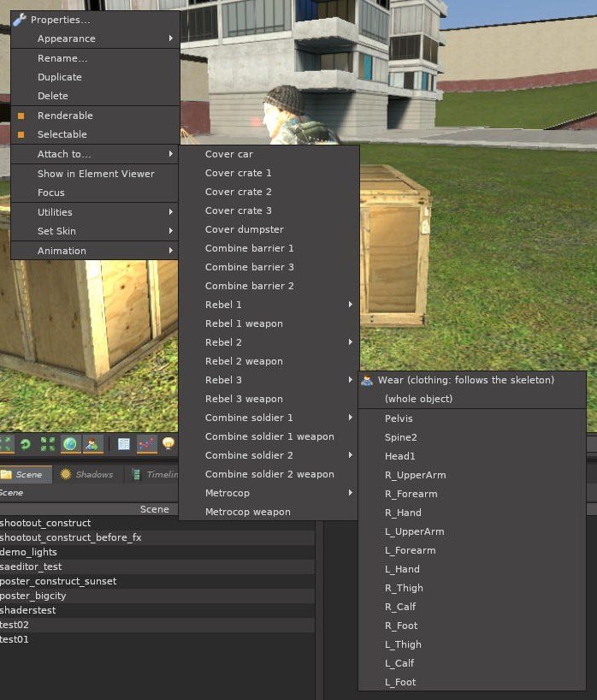Expand the Rebel 1 bone submenu
Viewport: 597px width, 700px height.
coord(269,305)
